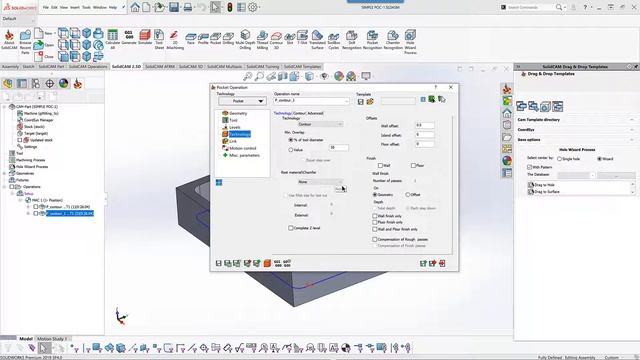640x360 pixels.
Task: Select the Offset radio button
Action: click(x=407, y=195)
